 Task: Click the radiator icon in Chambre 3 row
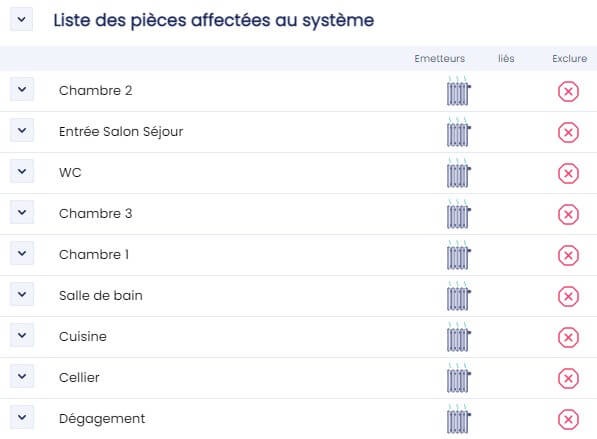coord(458,214)
